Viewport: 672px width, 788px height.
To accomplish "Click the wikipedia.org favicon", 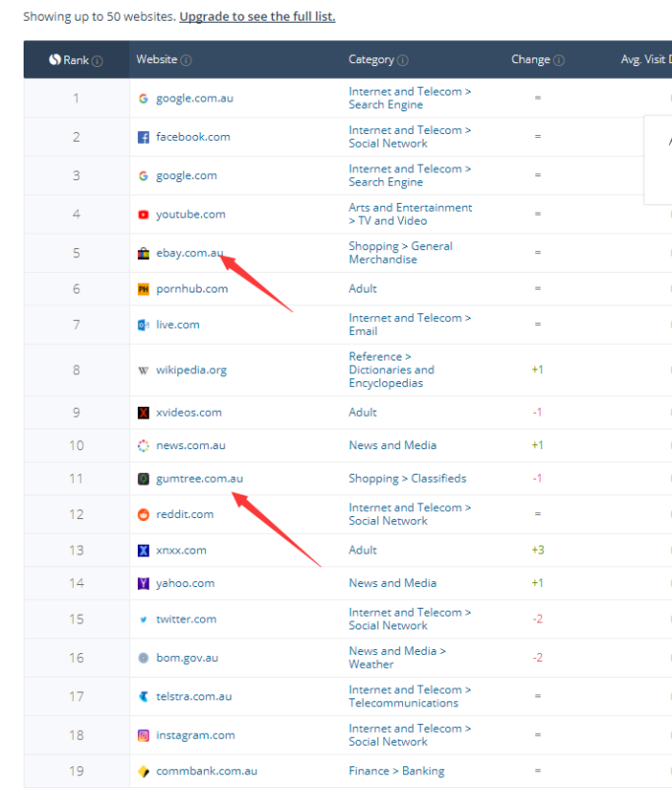I will [x=143, y=370].
